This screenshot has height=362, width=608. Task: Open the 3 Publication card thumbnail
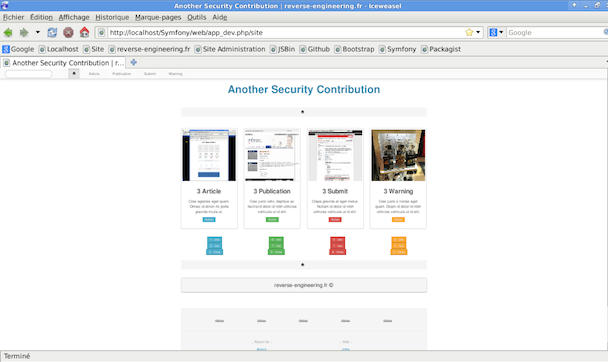272,155
